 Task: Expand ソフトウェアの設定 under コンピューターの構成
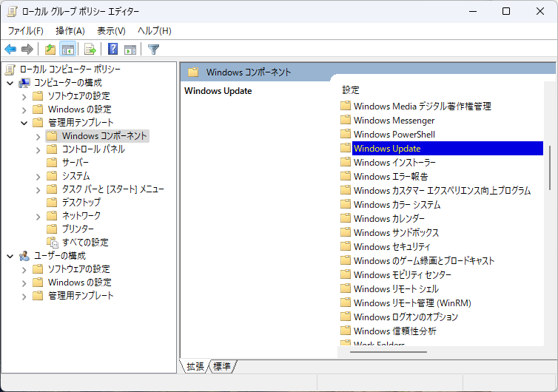pos(24,97)
